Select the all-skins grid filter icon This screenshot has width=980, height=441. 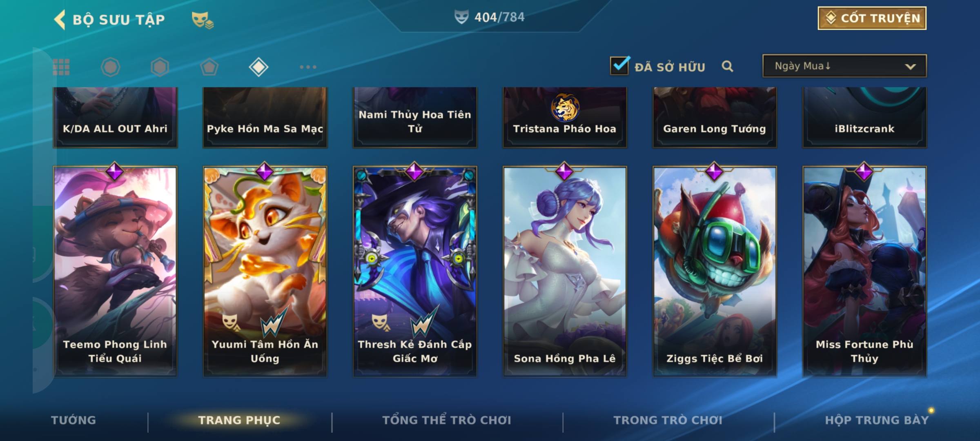61,67
